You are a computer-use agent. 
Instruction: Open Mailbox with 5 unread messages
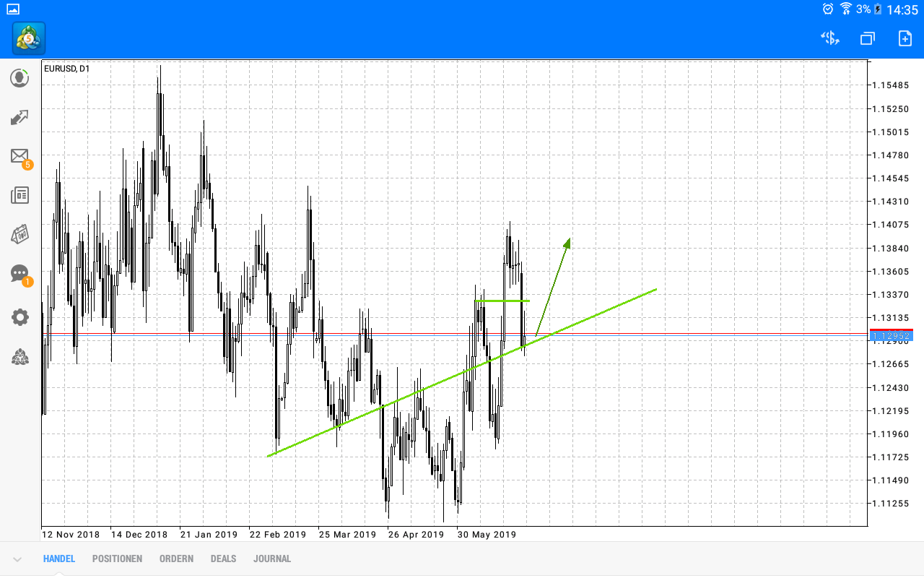pyautogui.click(x=19, y=156)
